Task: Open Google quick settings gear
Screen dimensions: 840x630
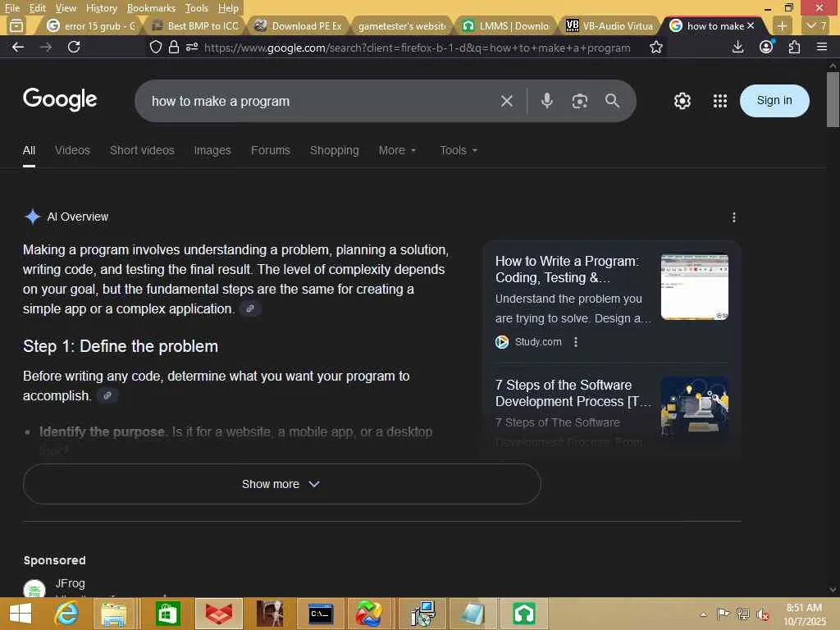Action: [682, 101]
